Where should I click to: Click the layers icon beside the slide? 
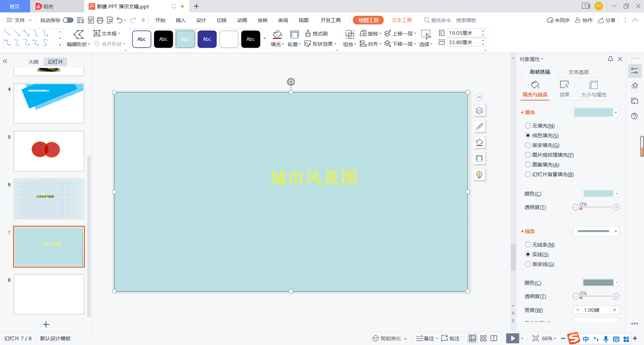click(x=479, y=111)
